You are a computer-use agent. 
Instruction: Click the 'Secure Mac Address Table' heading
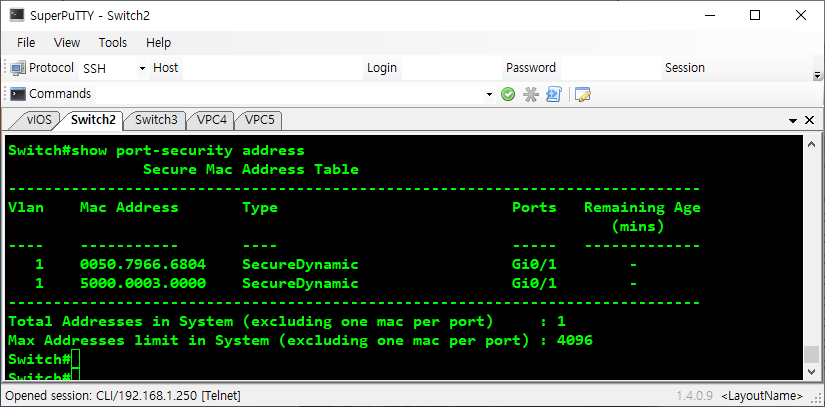click(x=251, y=169)
